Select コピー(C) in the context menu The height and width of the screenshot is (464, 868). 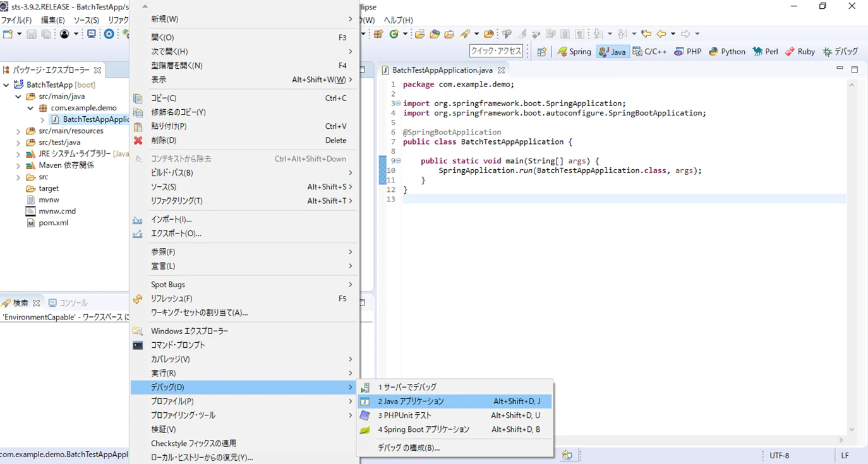tap(244, 98)
